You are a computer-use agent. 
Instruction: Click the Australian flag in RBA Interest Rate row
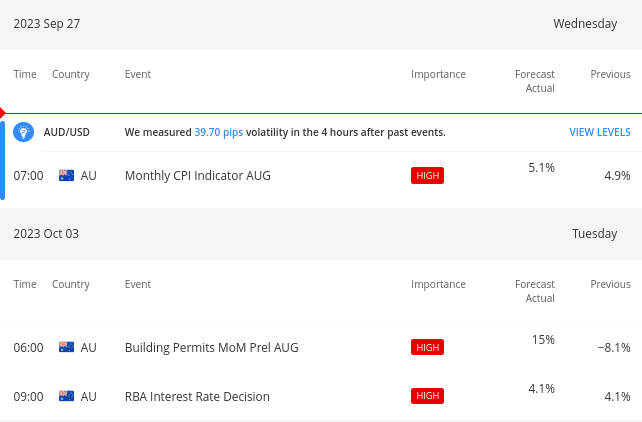tap(66, 396)
